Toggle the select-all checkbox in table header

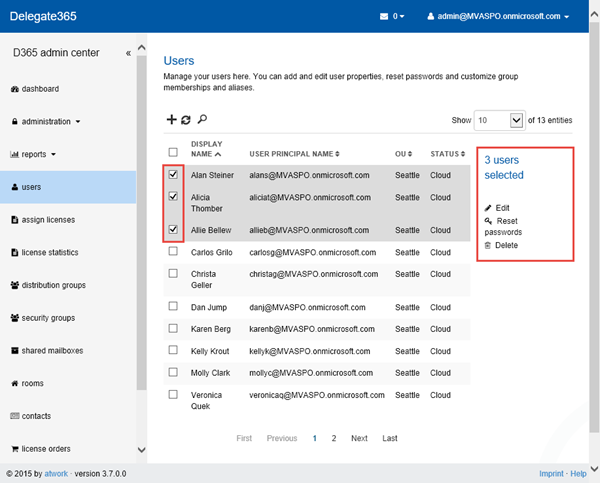tap(173, 153)
